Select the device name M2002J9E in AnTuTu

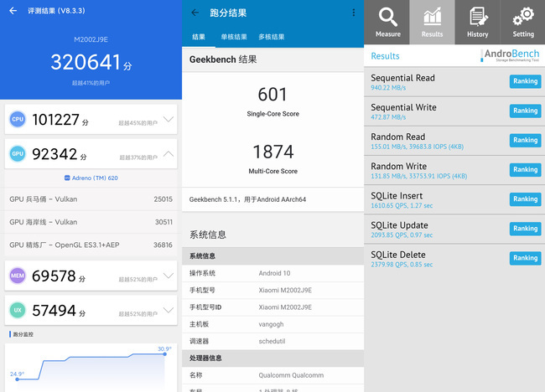click(x=91, y=39)
